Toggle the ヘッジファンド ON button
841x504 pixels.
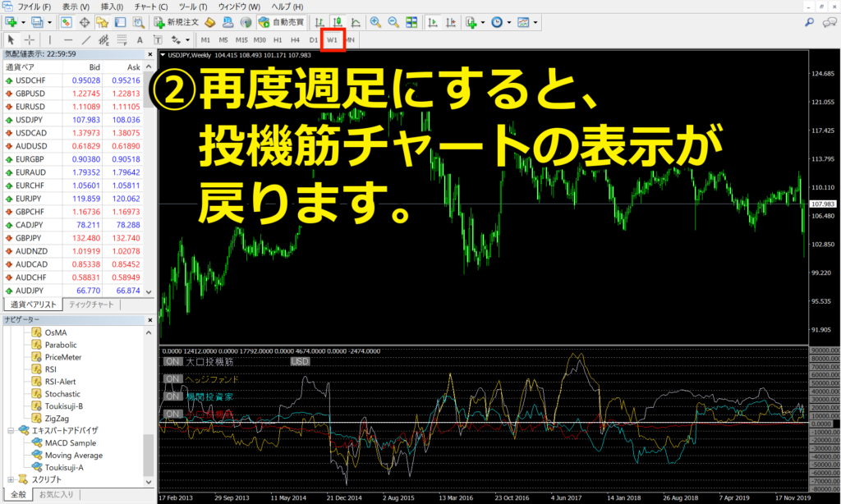coord(172,379)
